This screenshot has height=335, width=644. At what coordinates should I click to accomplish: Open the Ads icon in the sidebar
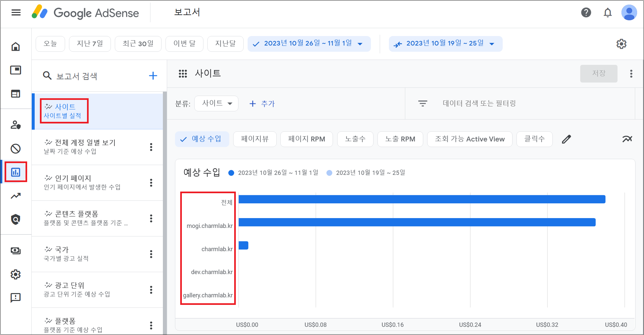click(x=16, y=70)
